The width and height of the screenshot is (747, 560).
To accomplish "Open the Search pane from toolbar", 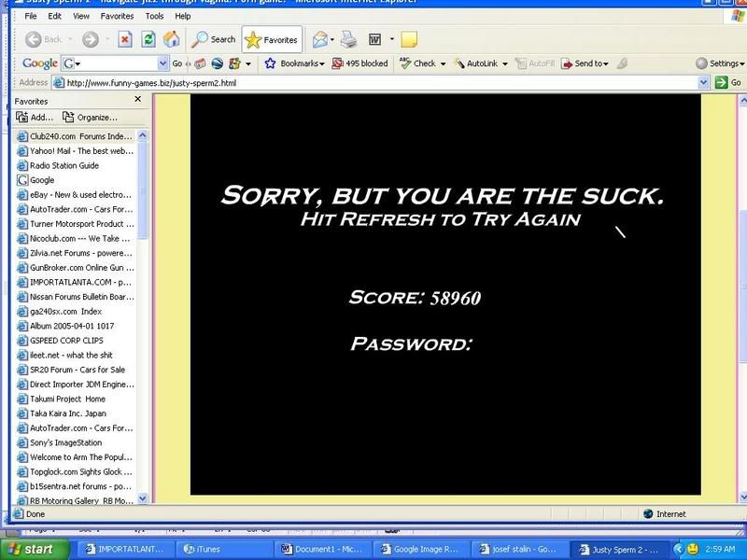I will [x=214, y=39].
